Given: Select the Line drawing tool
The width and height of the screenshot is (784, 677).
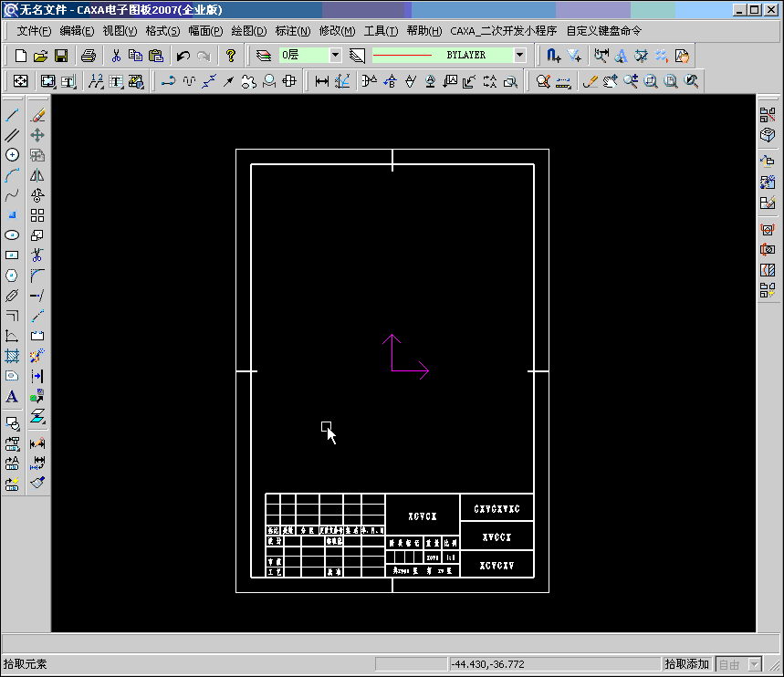Looking at the screenshot, I should (x=12, y=115).
